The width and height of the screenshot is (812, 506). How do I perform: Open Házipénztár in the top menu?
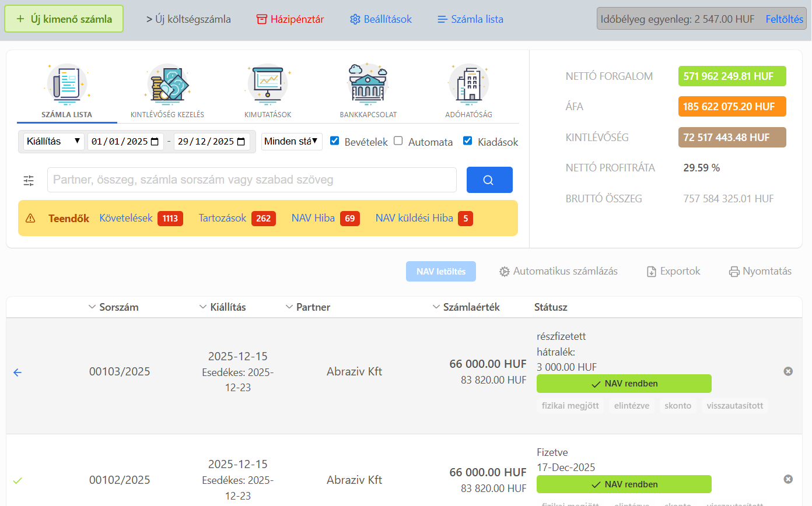290,19
